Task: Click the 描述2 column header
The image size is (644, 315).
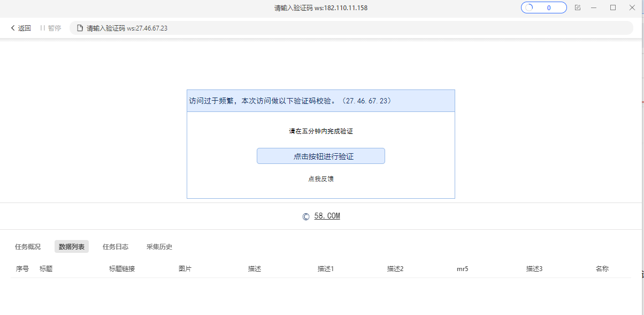Action: click(395, 269)
